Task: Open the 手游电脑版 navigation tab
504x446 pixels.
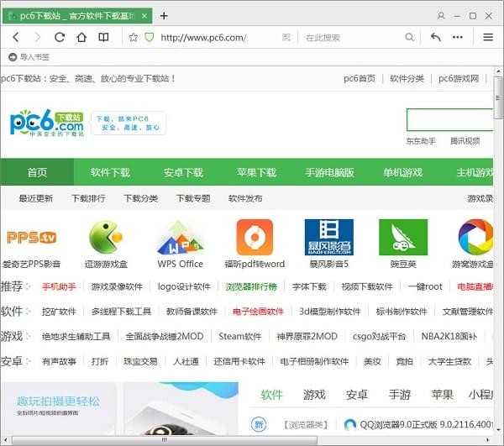Action: [329, 172]
